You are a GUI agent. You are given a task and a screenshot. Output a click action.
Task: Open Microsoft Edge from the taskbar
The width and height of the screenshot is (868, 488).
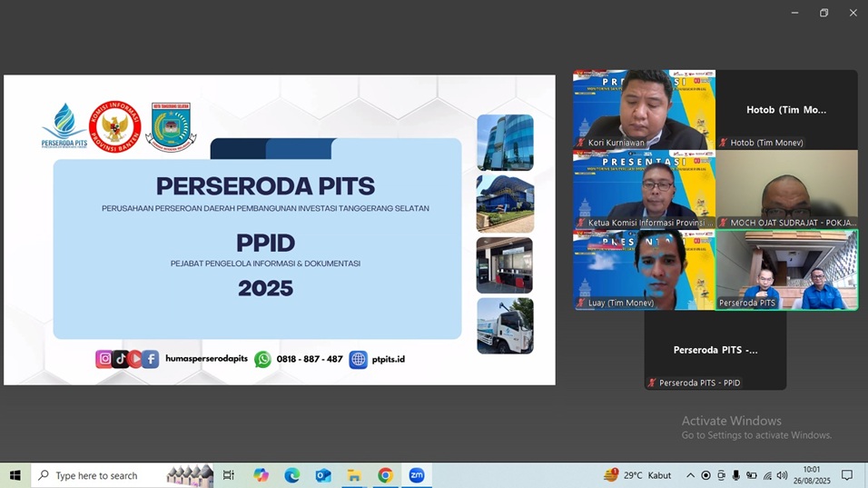pos(292,475)
